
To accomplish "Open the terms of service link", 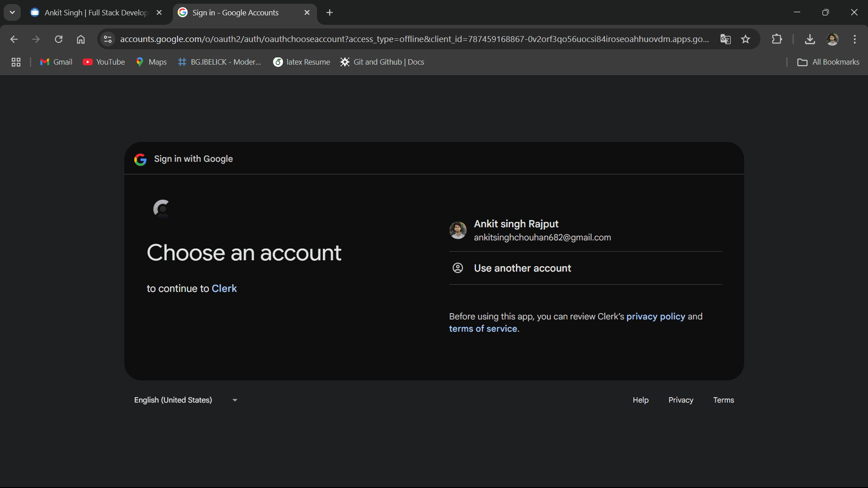I will point(483,328).
